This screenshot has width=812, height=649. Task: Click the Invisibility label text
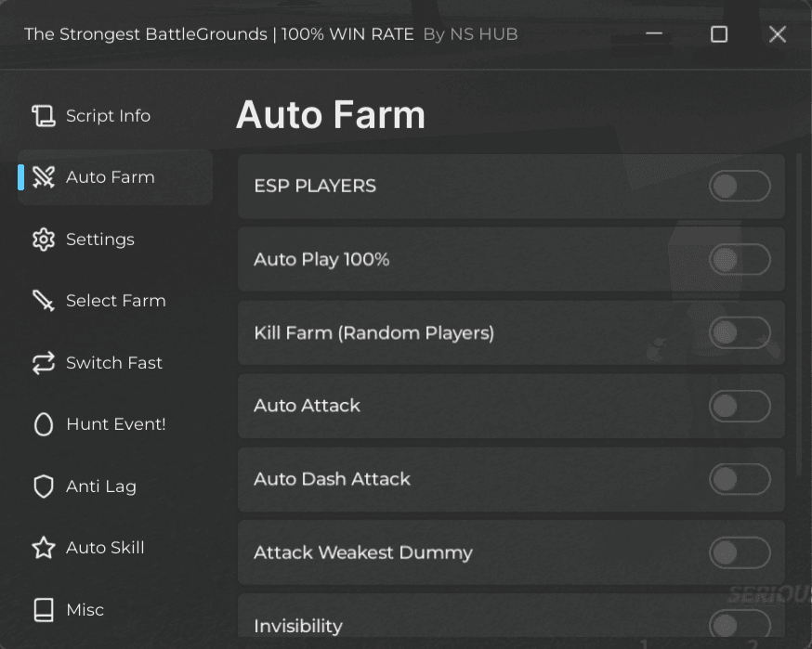coord(298,626)
